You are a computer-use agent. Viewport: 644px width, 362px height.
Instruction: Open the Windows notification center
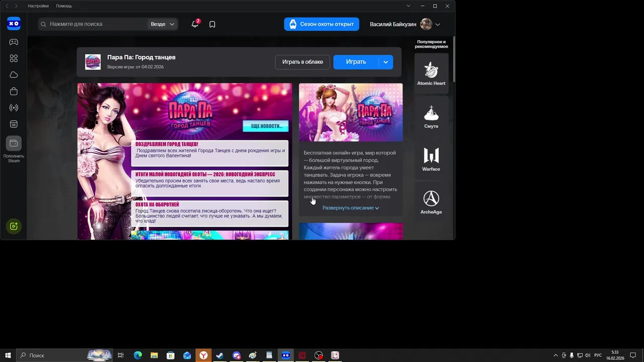point(633,355)
